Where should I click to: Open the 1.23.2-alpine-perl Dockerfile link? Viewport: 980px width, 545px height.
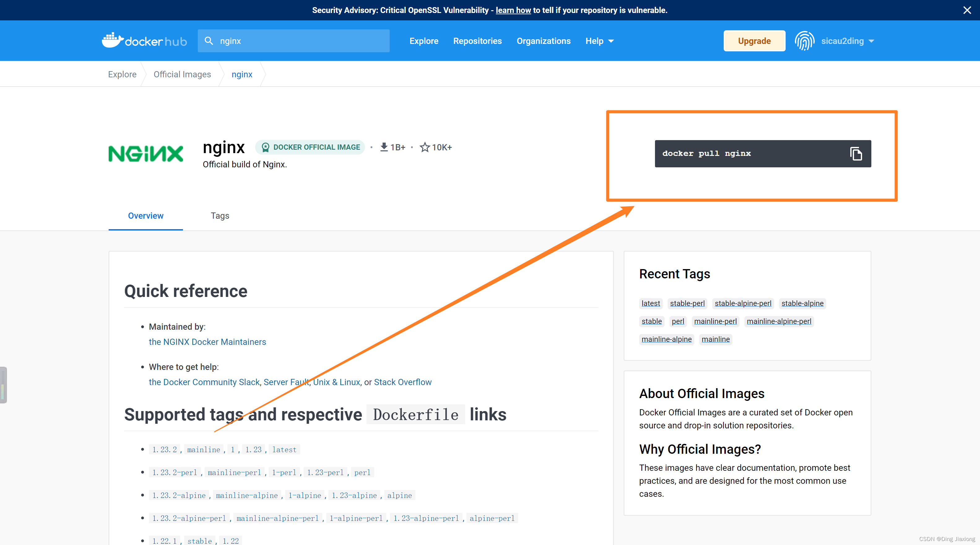point(189,518)
